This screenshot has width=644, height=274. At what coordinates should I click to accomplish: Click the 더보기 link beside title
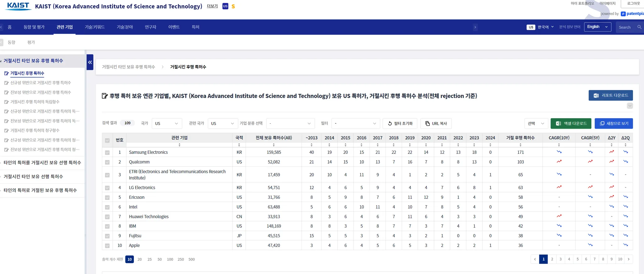(212, 6)
